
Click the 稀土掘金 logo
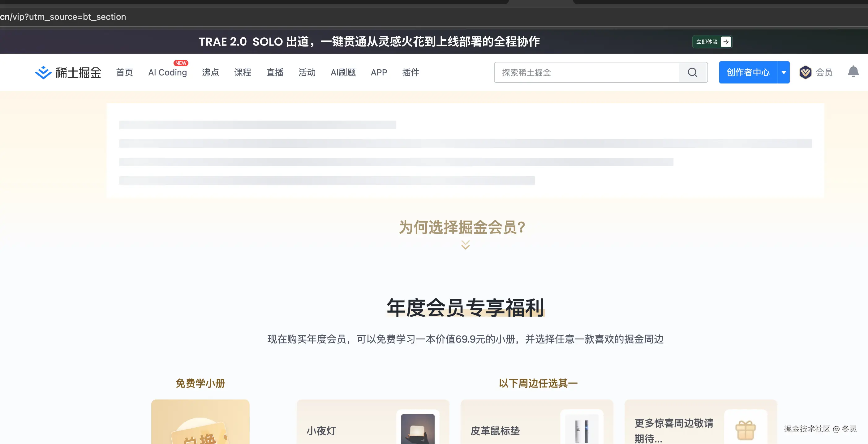tap(67, 72)
